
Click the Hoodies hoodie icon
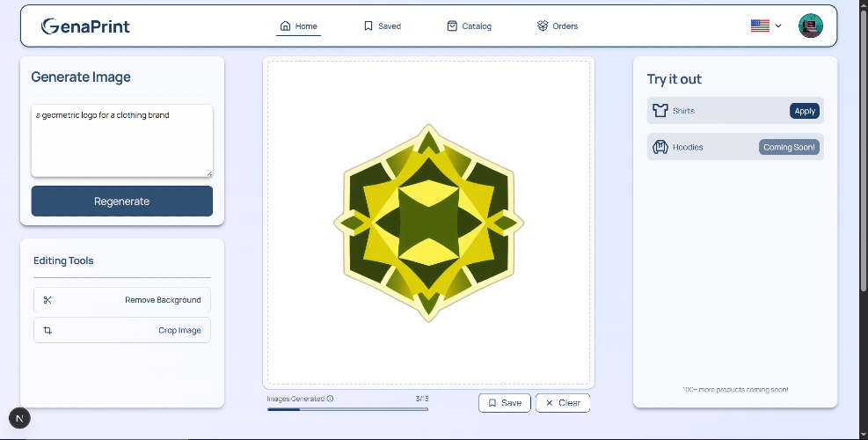tap(660, 147)
